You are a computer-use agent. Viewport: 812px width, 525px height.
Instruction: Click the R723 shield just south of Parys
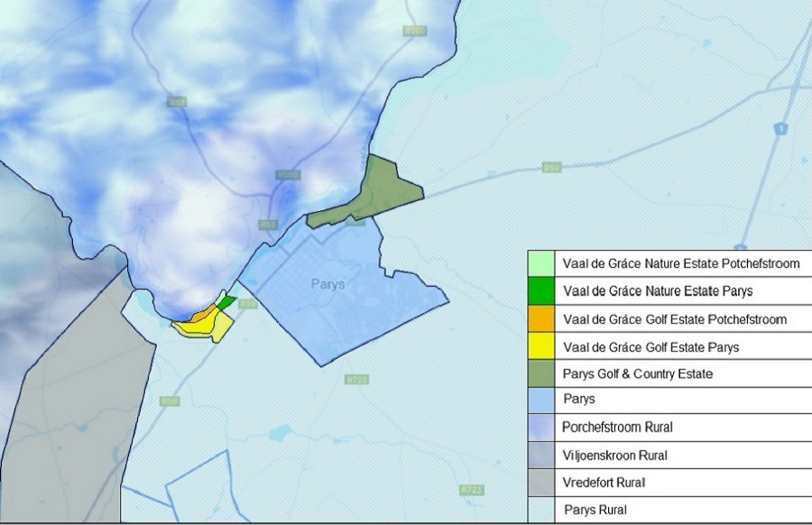(x=356, y=380)
